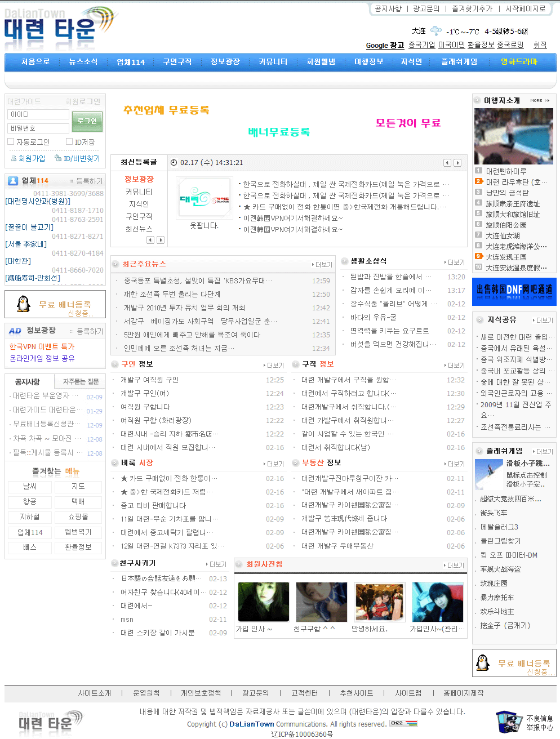The height and width of the screenshot is (739, 560).
Task: Click the orange 벼룩 시장 section icon
Action: (x=115, y=462)
